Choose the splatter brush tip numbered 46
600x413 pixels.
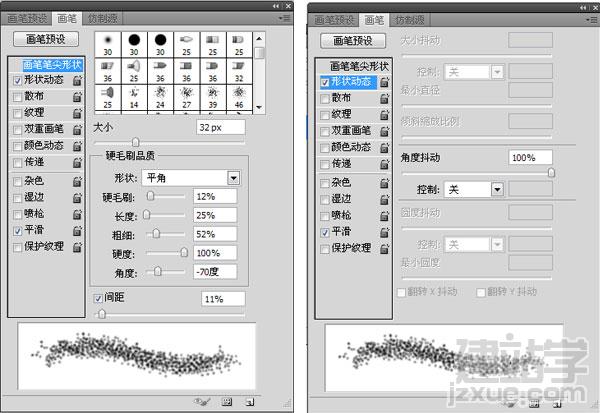tap(239, 97)
